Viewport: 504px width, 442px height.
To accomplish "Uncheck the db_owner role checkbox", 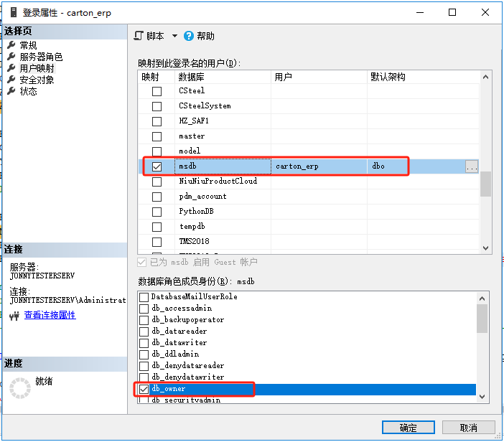I will coord(144,389).
